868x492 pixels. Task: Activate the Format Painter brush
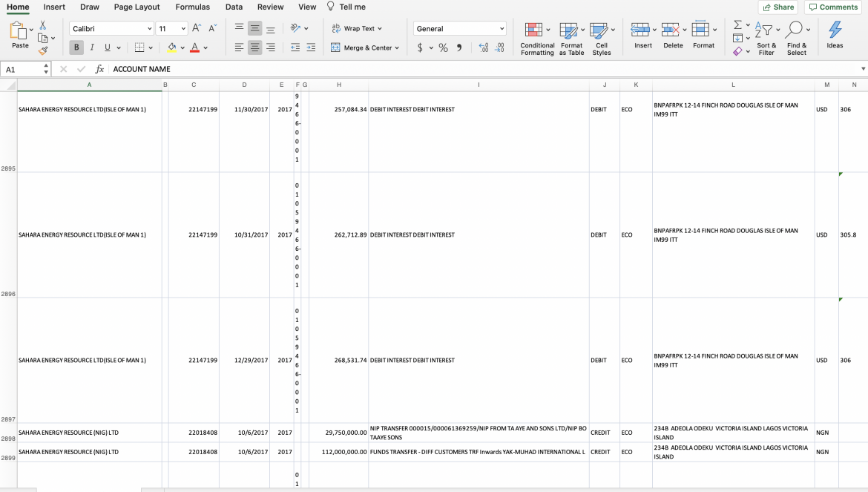point(42,51)
